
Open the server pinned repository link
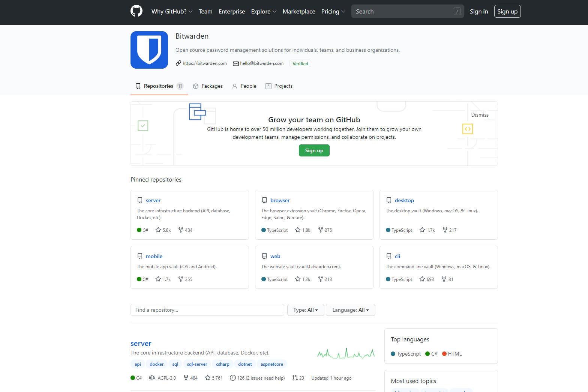point(153,200)
